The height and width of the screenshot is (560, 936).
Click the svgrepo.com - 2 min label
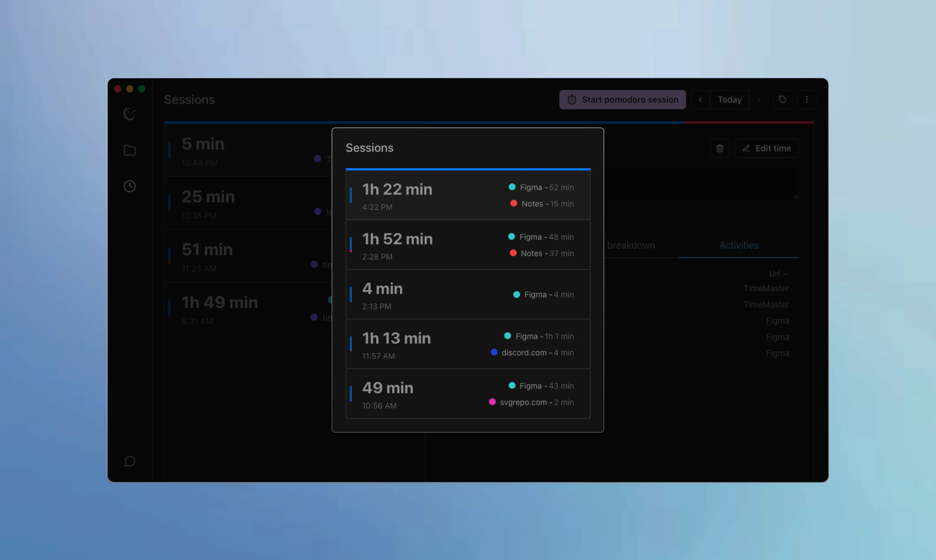[x=537, y=402]
